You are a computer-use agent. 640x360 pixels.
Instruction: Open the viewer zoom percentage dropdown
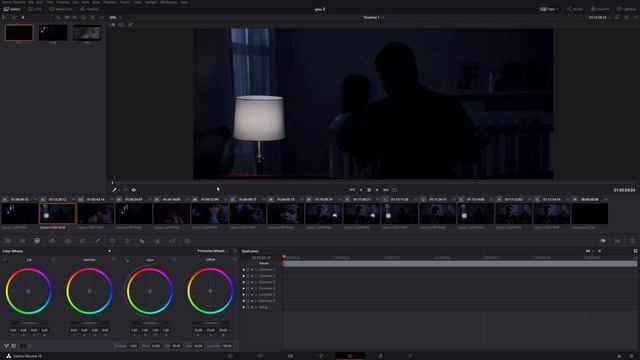click(x=116, y=18)
